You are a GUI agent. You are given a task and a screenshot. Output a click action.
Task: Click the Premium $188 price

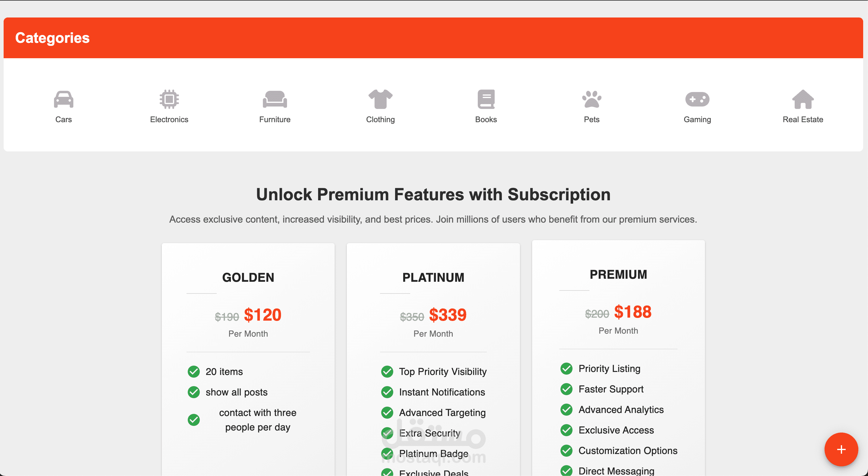pos(633,312)
